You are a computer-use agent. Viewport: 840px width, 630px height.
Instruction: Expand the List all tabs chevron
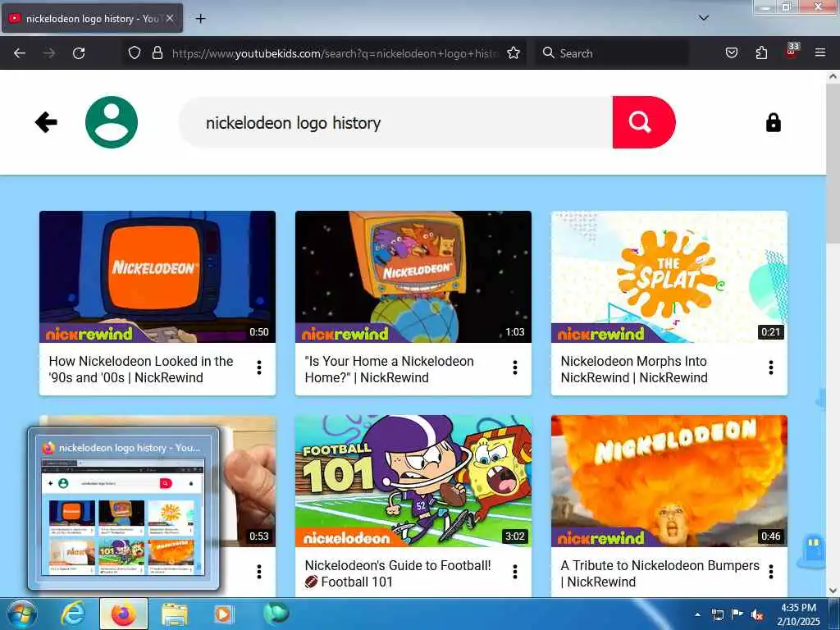click(x=704, y=18)
